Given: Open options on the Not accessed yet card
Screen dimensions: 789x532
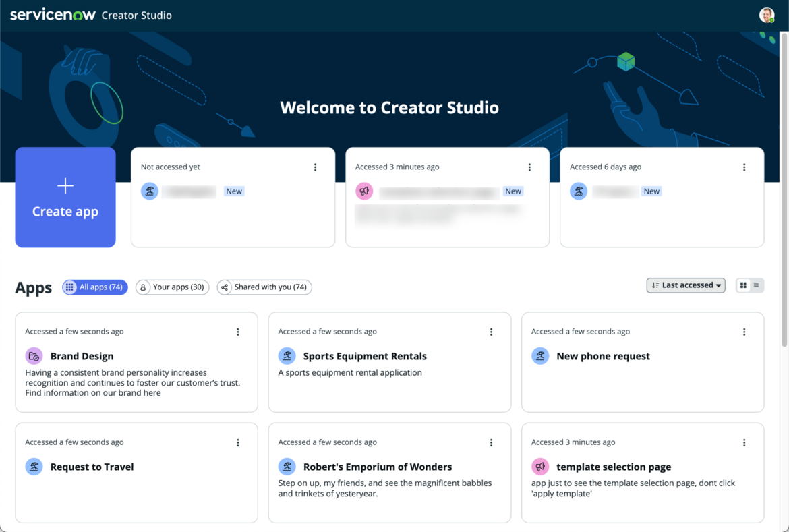Looking at the screenshot, I should pyautogui.click(x=315, y=167).
